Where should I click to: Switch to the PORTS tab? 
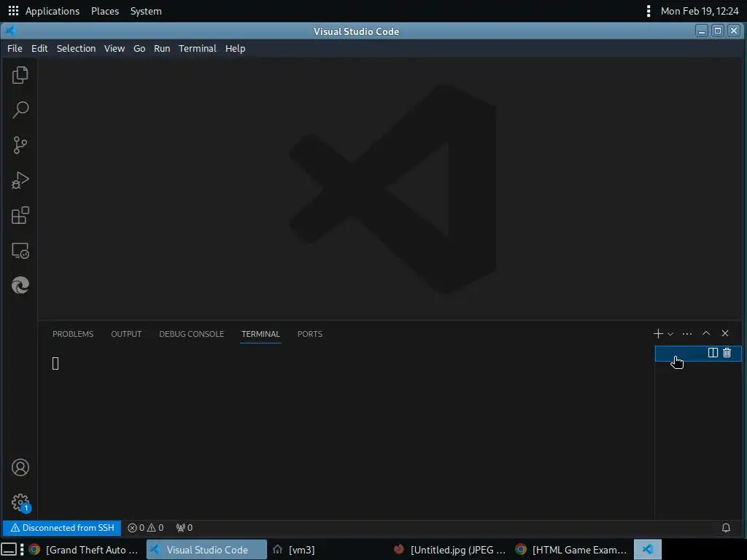point(309,334)
